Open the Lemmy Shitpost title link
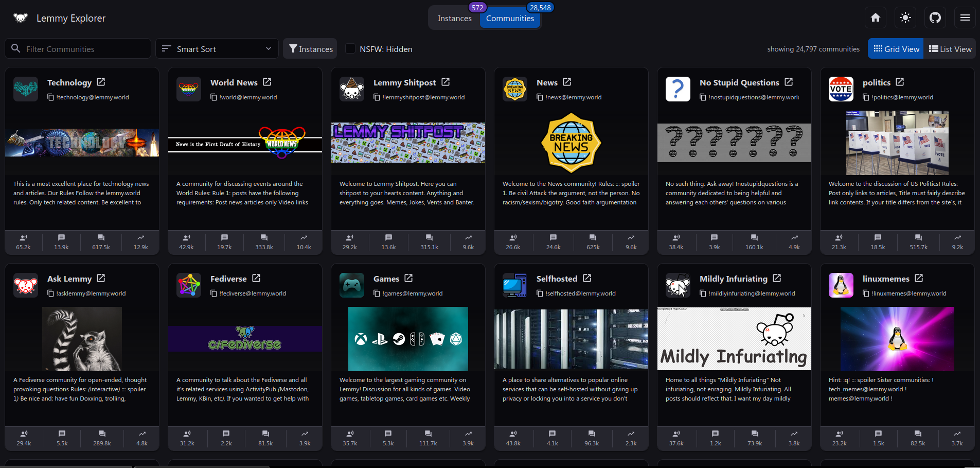The width and height of the screenshot is (980, 468). 404,82
